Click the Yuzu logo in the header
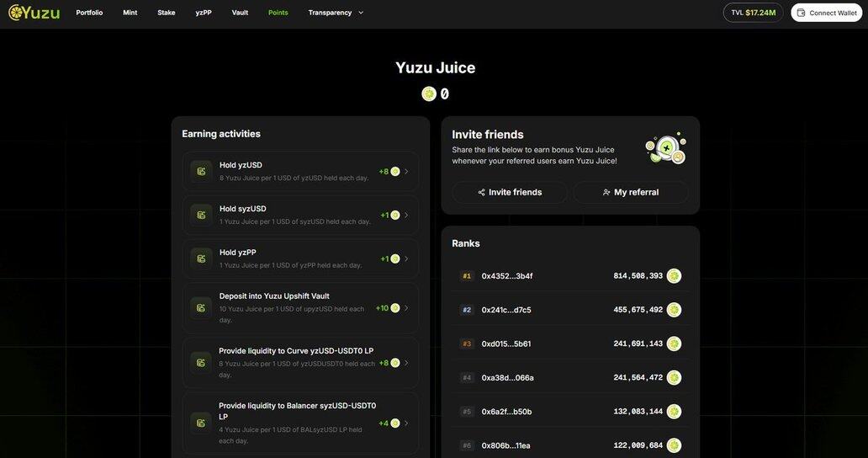The image size is (868, 458). pyautogui.click(x=34, y=13)
